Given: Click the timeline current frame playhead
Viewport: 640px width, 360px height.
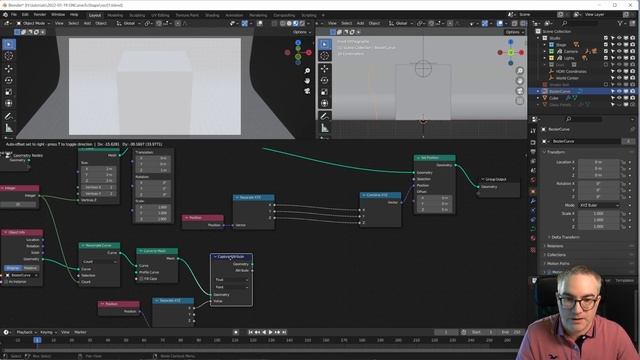Looking at the screenshot, I should [37, 340].
